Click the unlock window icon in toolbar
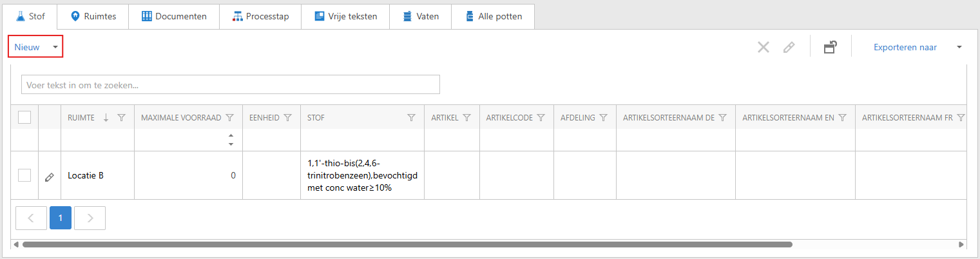The image size is (980, 259). pos(831,47)
